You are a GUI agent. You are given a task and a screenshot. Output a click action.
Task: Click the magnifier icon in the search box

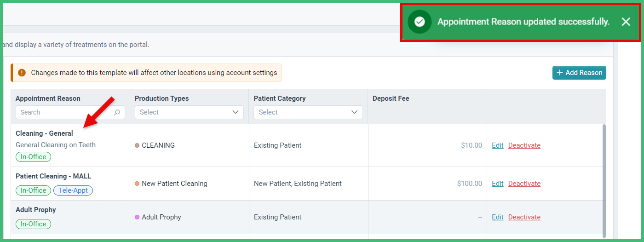click(117, 112)
